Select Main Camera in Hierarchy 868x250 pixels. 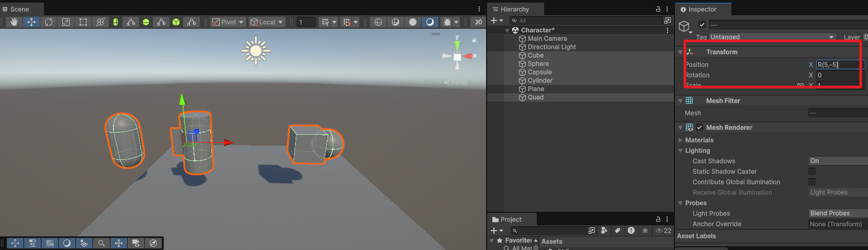pos(547,39)
